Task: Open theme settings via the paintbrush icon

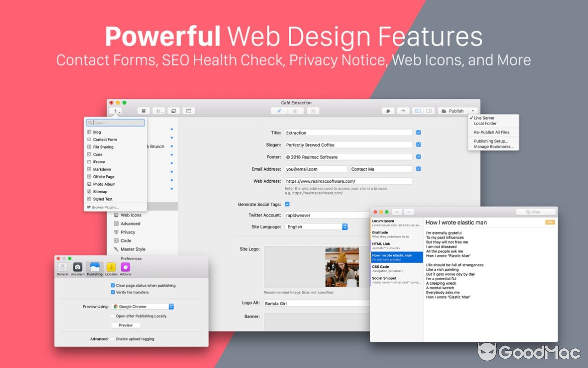Action: tap(387, 110)
